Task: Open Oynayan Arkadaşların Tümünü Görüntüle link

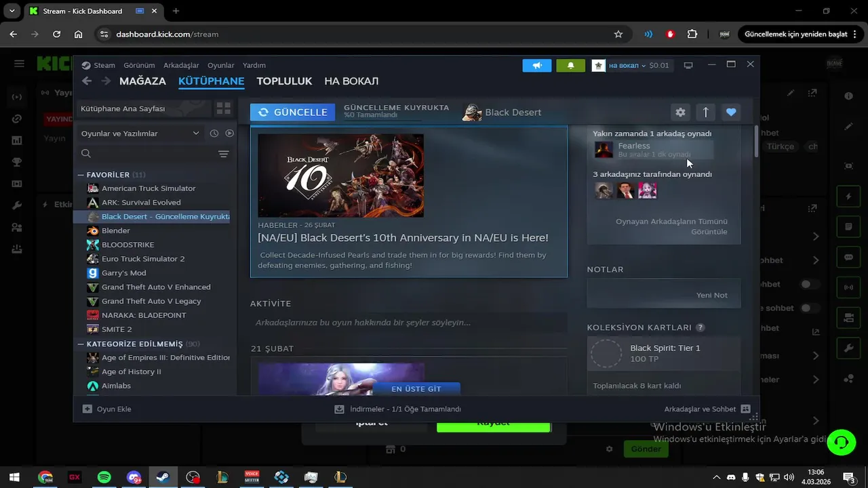Action: click(x=671, y=226)
